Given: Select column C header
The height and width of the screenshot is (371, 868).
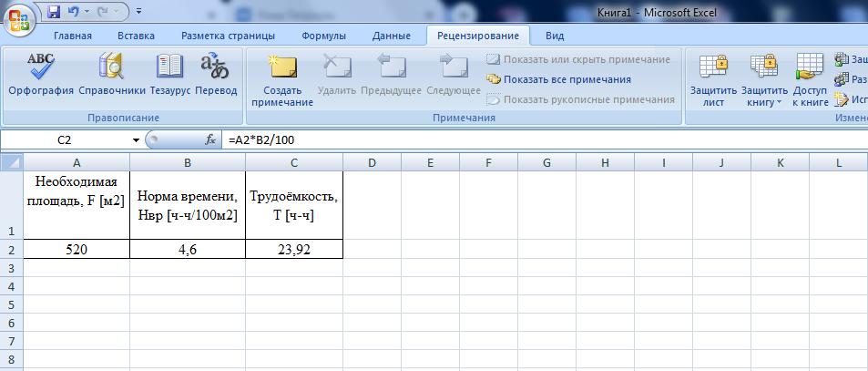Looking at the screenshot, I should pyautogui.click(x=294, y=162).
